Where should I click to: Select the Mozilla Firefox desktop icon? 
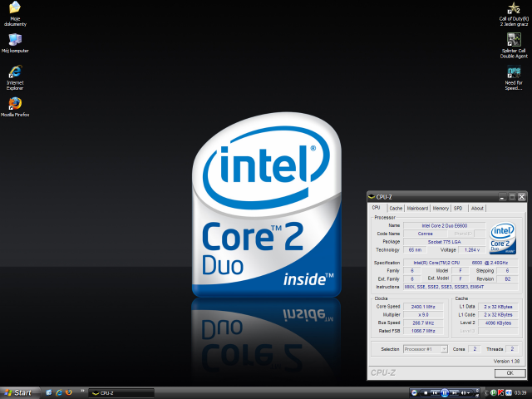pyautogui.click(x=15, y=107)
